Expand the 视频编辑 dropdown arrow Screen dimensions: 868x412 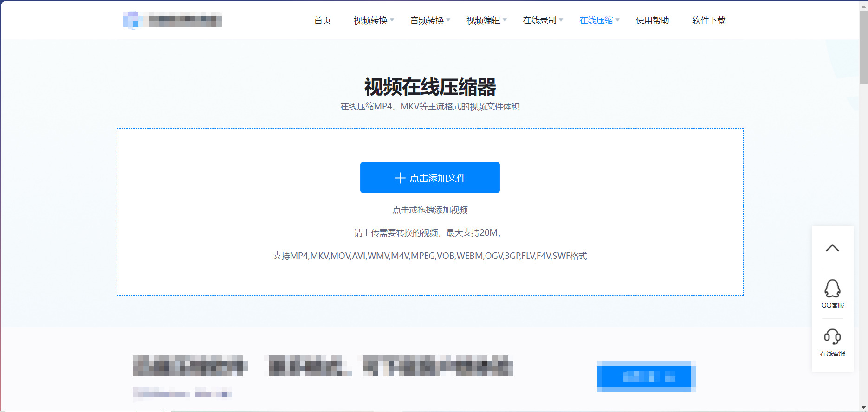(x=505, y=20)
